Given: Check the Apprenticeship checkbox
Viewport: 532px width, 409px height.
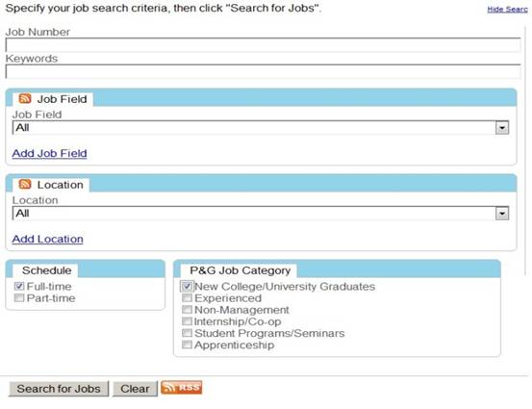Looking at the screenshot, I should coord(187,345).
